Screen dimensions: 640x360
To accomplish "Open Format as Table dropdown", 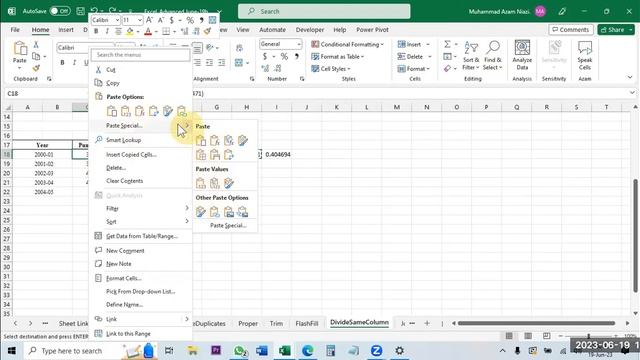I will click(338, 56).
